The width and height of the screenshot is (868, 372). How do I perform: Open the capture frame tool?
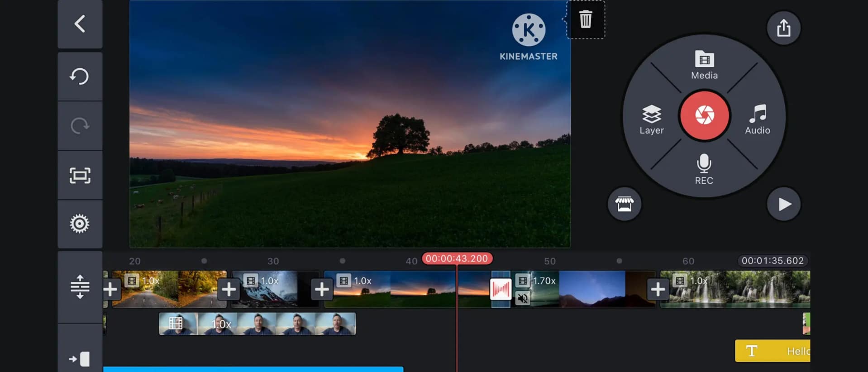pos(80,175)
